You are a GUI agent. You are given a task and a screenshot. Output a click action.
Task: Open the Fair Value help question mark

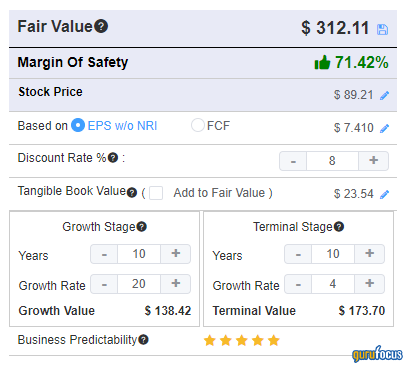101,26
